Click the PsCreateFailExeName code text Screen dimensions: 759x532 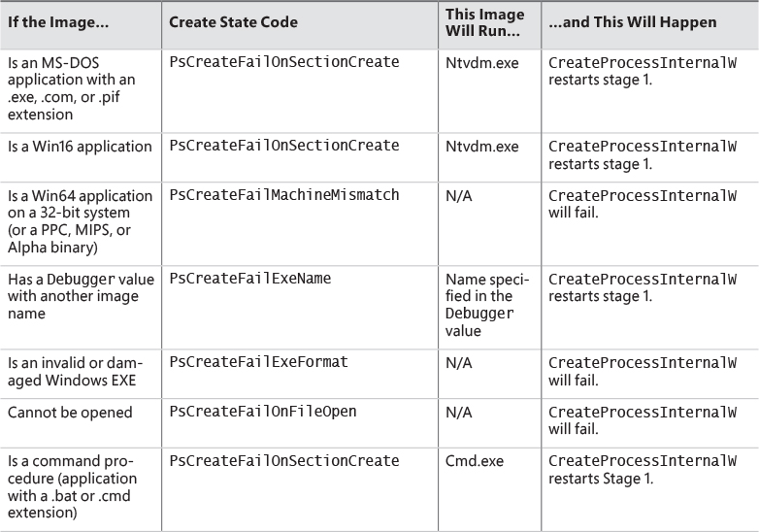point(250,279)
